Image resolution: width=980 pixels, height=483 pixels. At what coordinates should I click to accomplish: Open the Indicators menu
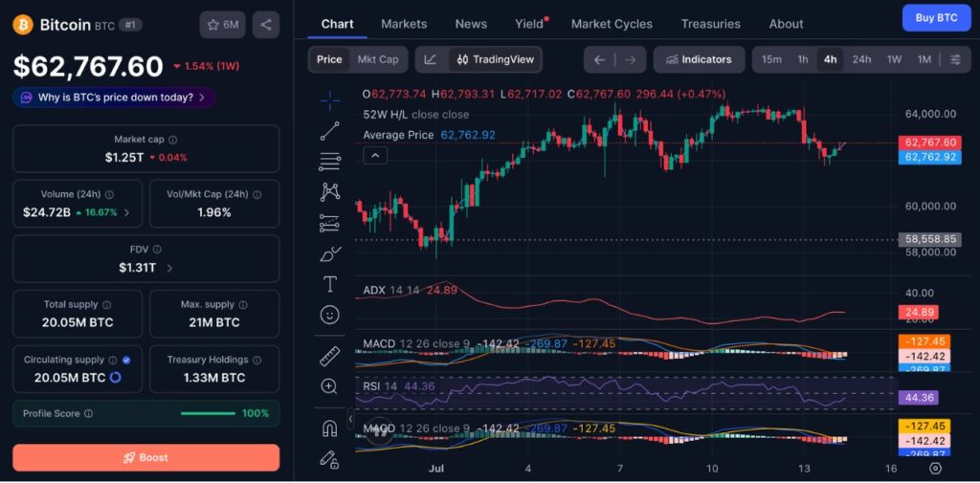point(700,59)
